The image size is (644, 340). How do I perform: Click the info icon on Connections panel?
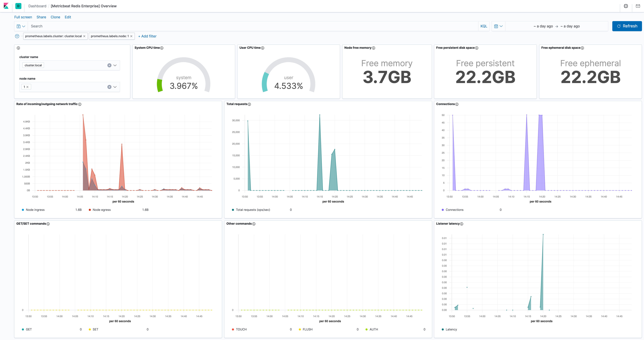(x=457, y=104)
